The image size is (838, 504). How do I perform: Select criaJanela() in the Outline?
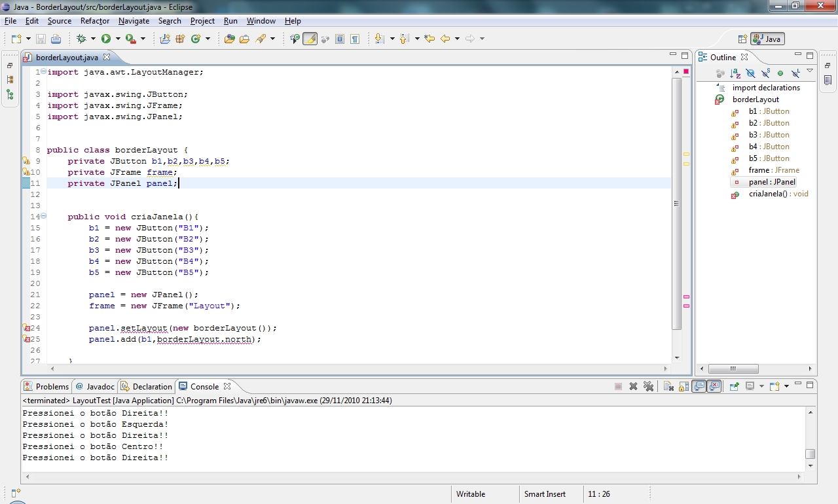click(x=769, y=194)
